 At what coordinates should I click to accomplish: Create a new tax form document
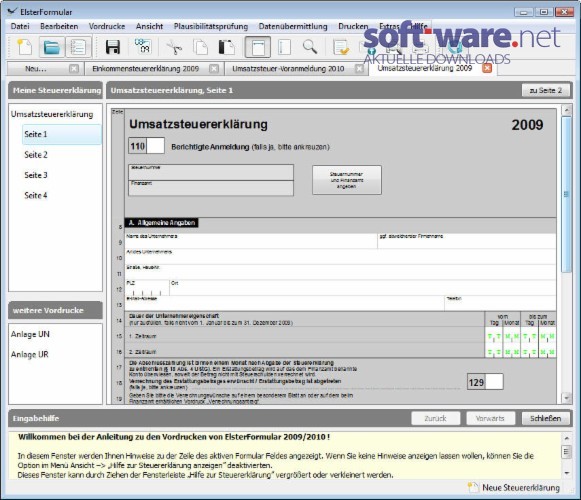(x=25, y=47)
